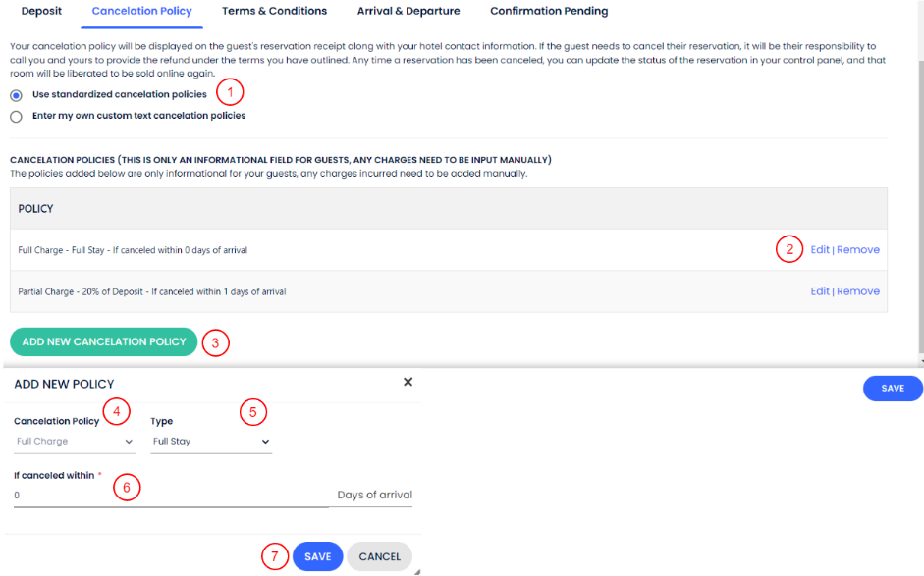
Task: Open the Terms & Conditions tab
Action: pyautogui.click(x=274, y=11)
